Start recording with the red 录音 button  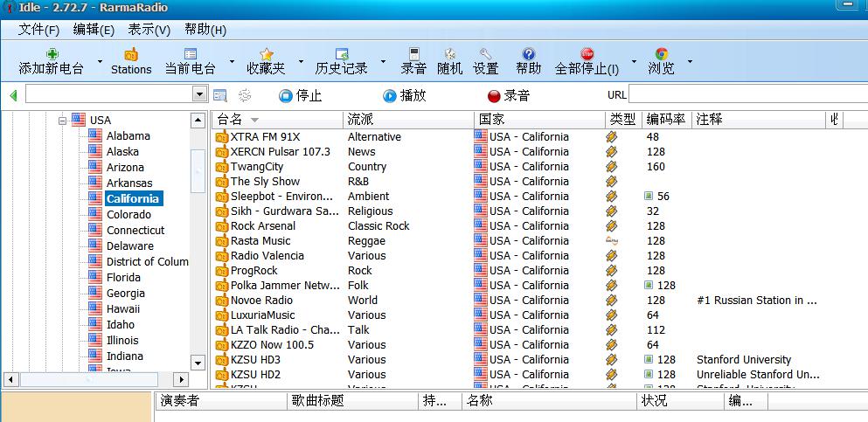pyautogui.click(x=509, y=96)
